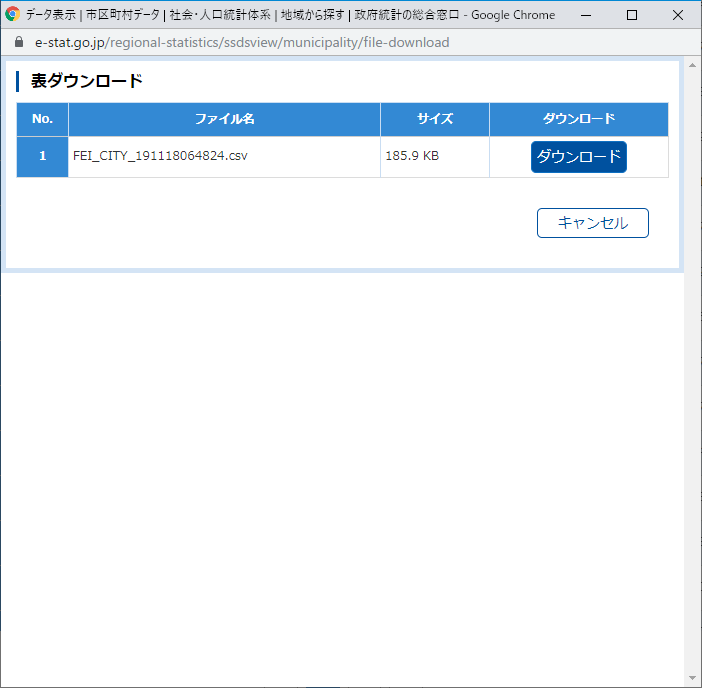
Task: Select the FEI_CITY_191118064824.csv file name
Action: 160,156
